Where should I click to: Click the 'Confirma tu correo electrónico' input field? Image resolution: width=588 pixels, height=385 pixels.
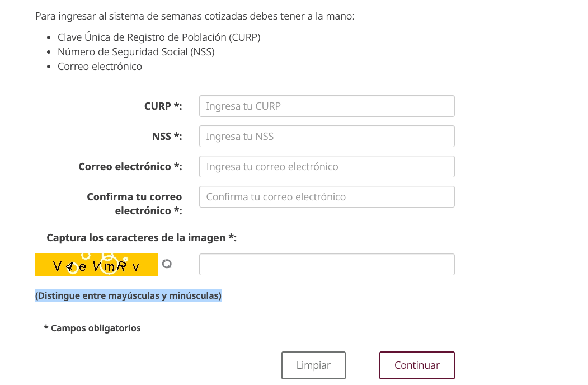click(x=327, y=197)
